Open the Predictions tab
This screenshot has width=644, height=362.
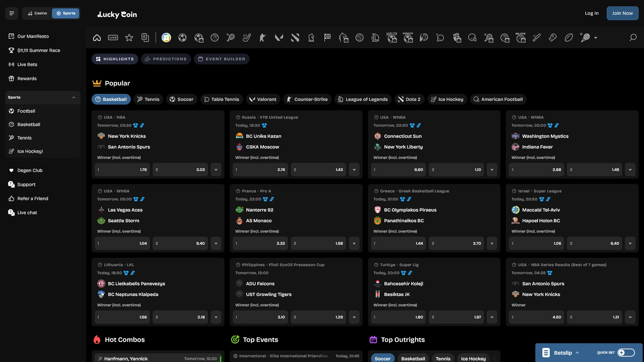[x=166, y=59]
